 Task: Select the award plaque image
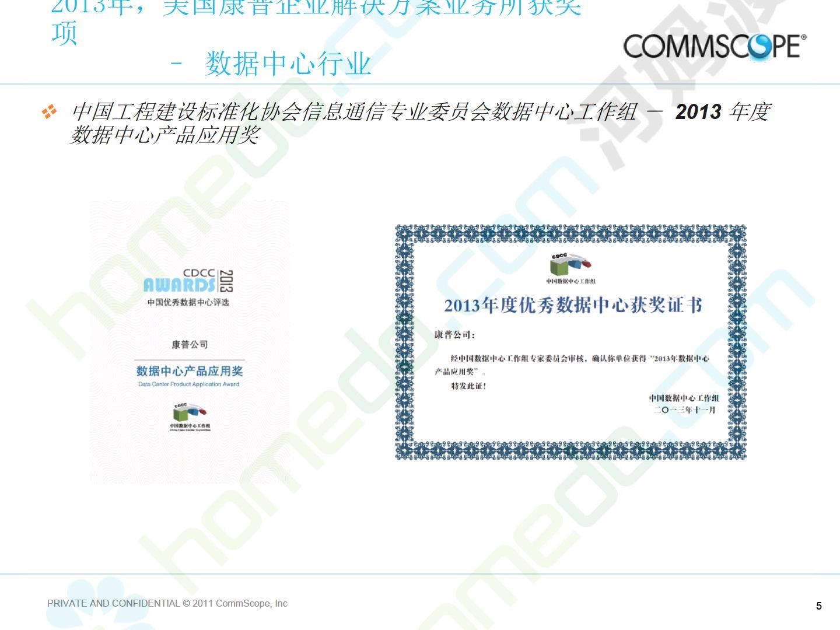point(190,342)
